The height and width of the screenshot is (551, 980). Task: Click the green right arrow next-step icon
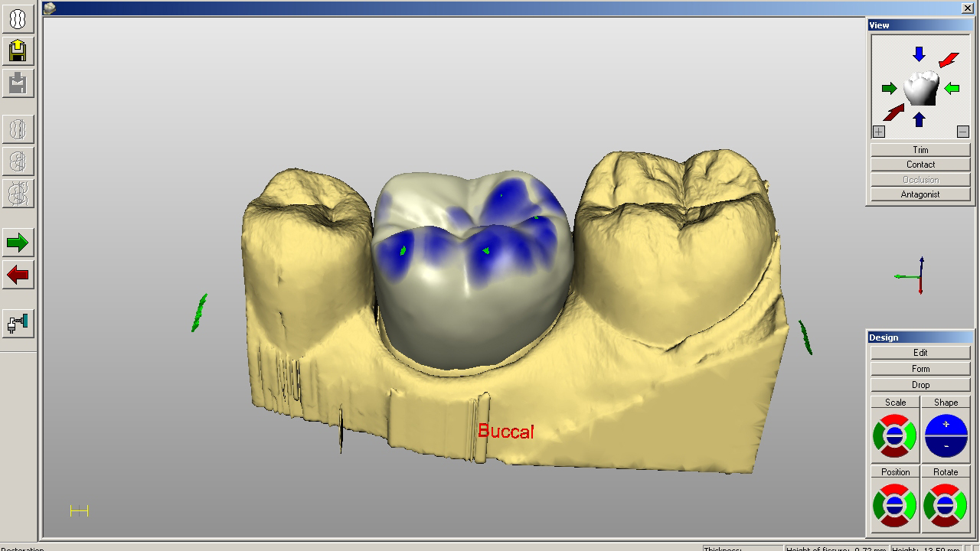click(18, 243)
